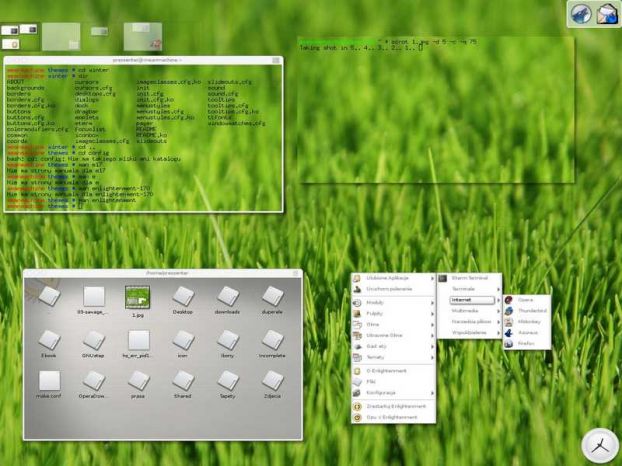Open the GNUstep folder
622x466 pixels.
[93, 344]
